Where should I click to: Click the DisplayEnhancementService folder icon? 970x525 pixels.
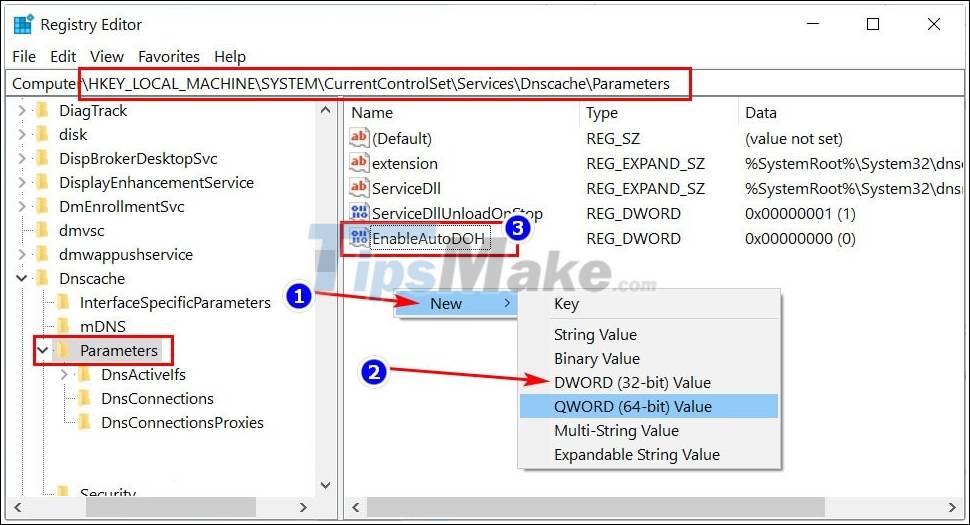tap(43, 182)
